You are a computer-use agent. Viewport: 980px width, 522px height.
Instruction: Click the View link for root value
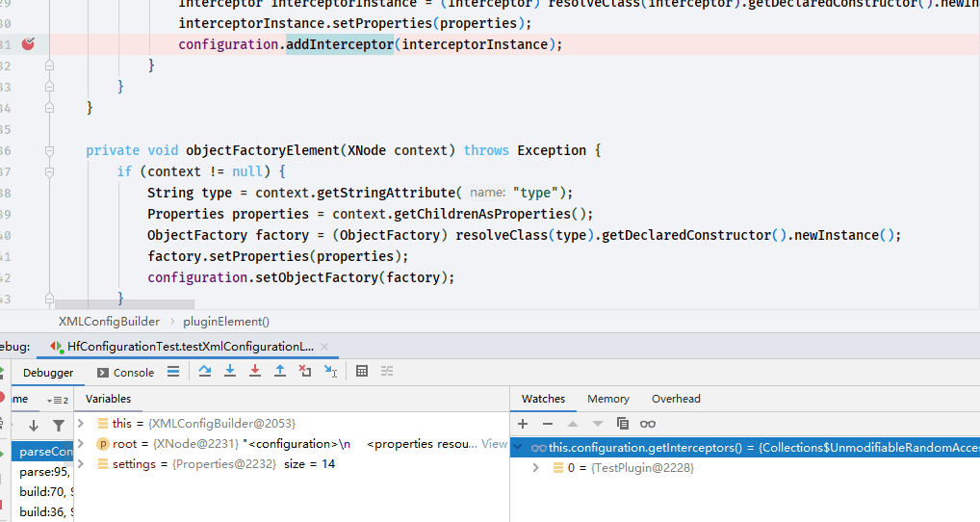(494, 444)
